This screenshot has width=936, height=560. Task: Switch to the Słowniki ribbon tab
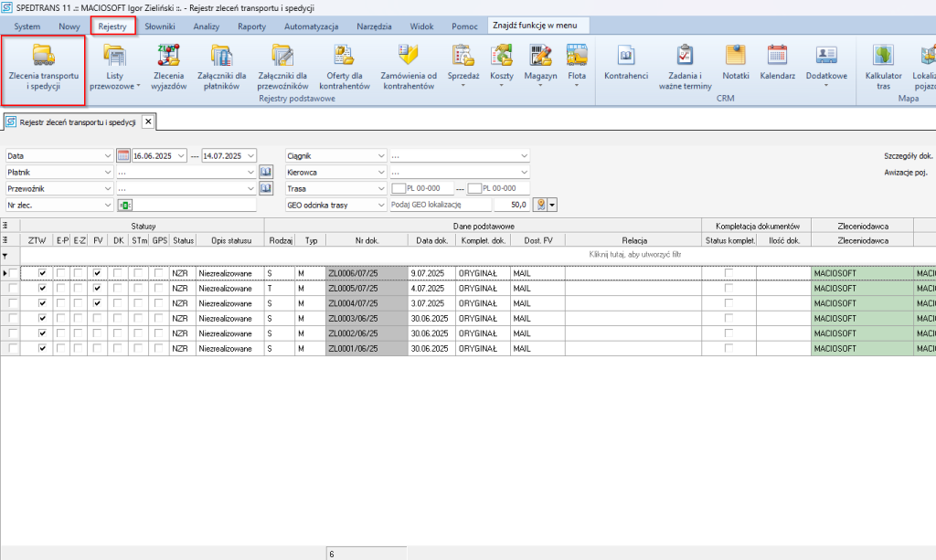coord(159,26)
